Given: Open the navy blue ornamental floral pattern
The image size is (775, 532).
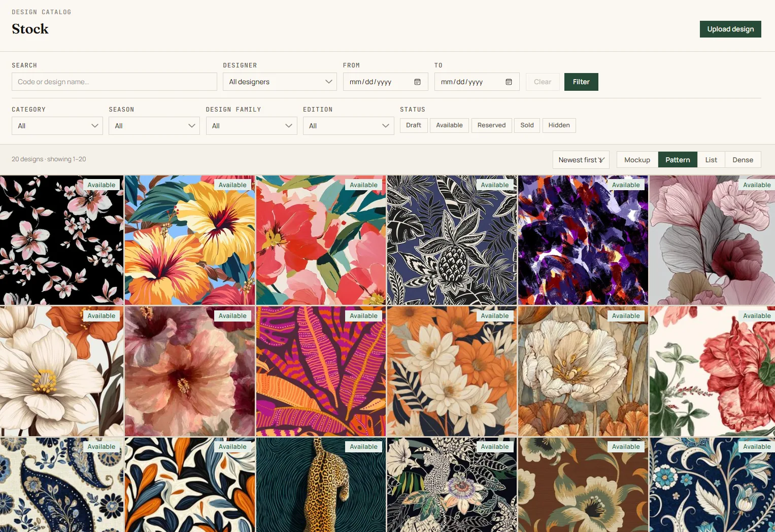Looking at the screenshot, I should click(x=712, y=485).
